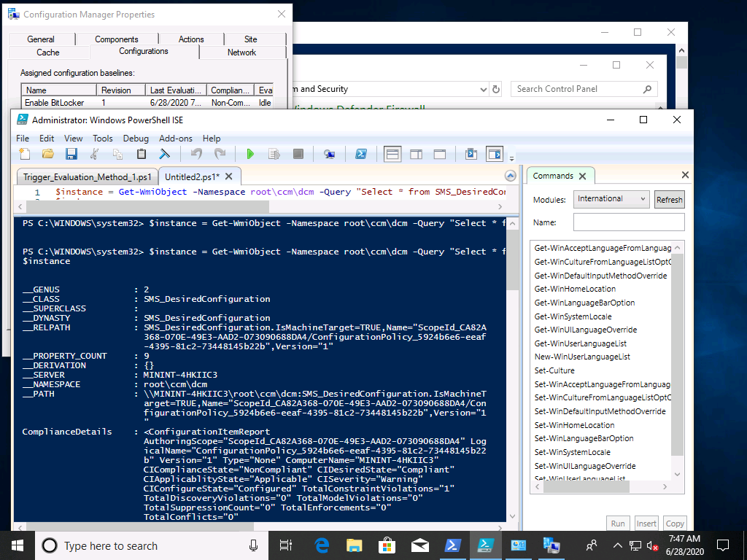This screenshot has width=747, height=560.
Task: Open New Remote PowerShell Tab icon
Action: point(329,154)
